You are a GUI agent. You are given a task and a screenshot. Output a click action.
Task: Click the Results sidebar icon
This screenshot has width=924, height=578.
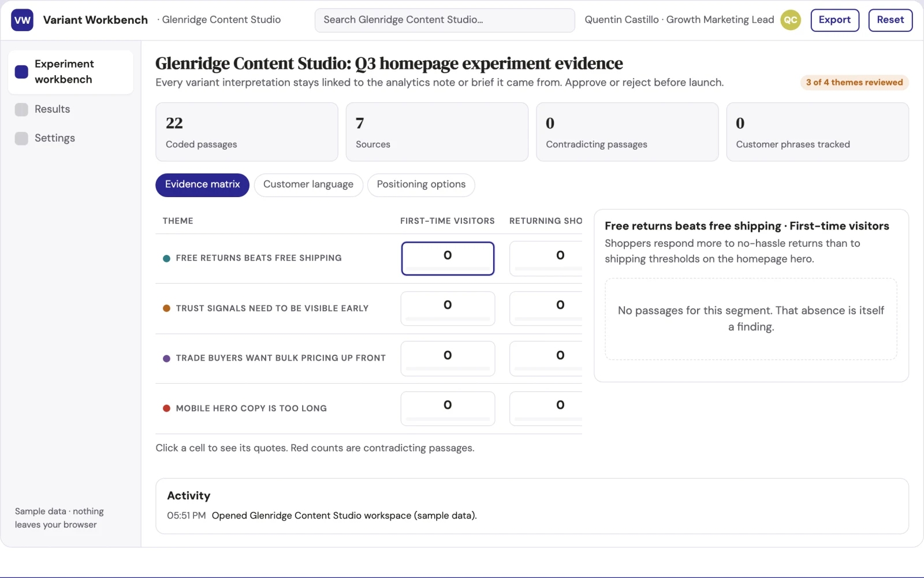click(21, 109)
